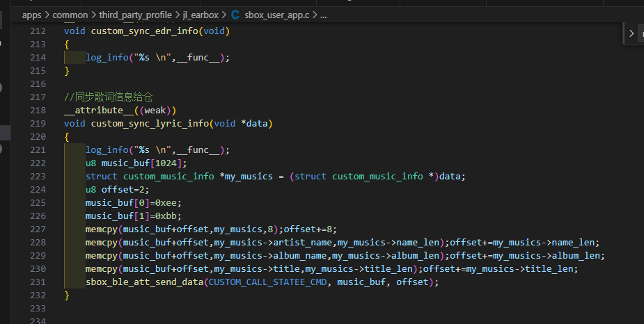Open the 'jl_earbox' breadcrumb segment
This screenshot has width=644, height=324.
click(x=201, y=15)
